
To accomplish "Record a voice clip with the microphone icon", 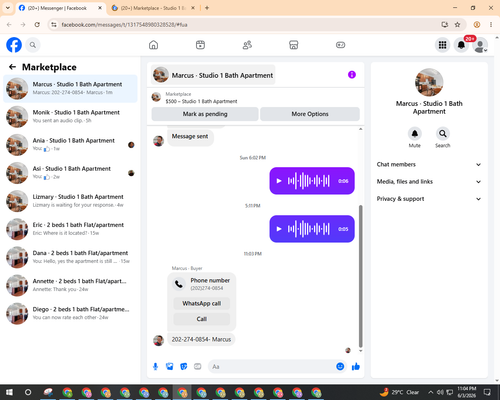I will pos(155,367).
